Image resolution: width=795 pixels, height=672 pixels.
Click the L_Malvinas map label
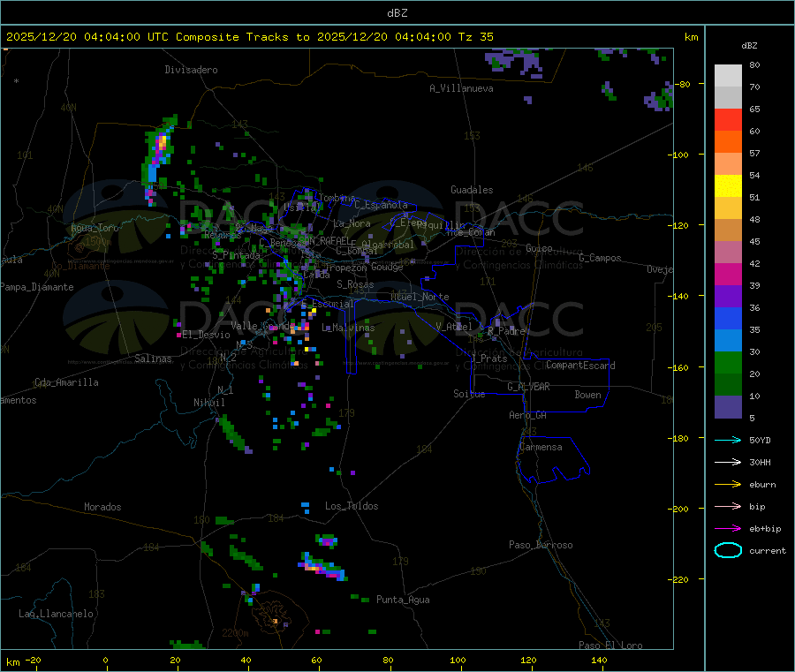click(348, 328)
